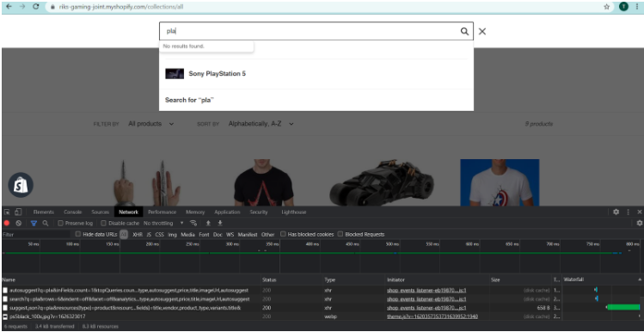Click the browser forward arrow
Screen dimensions: 644x332
(x=22, y=7)
